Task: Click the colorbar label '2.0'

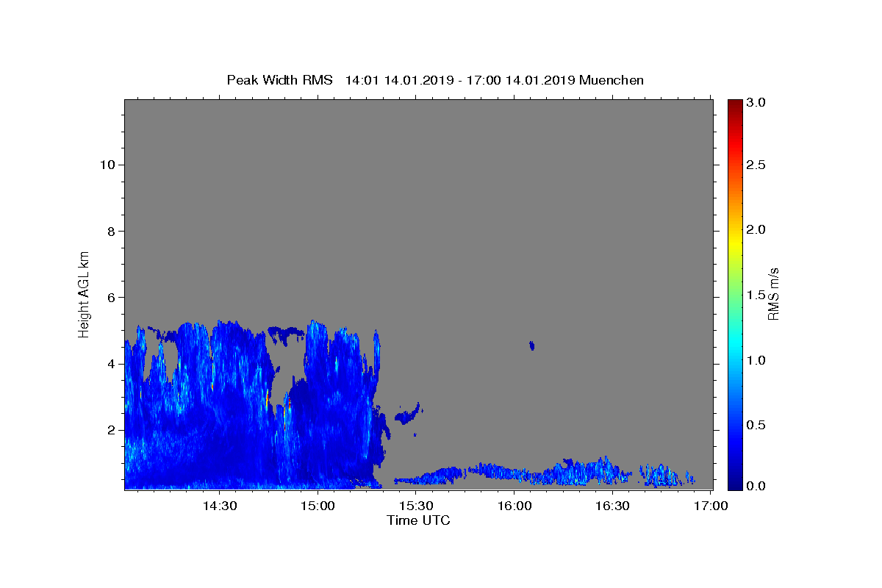Action: (756, 229)
